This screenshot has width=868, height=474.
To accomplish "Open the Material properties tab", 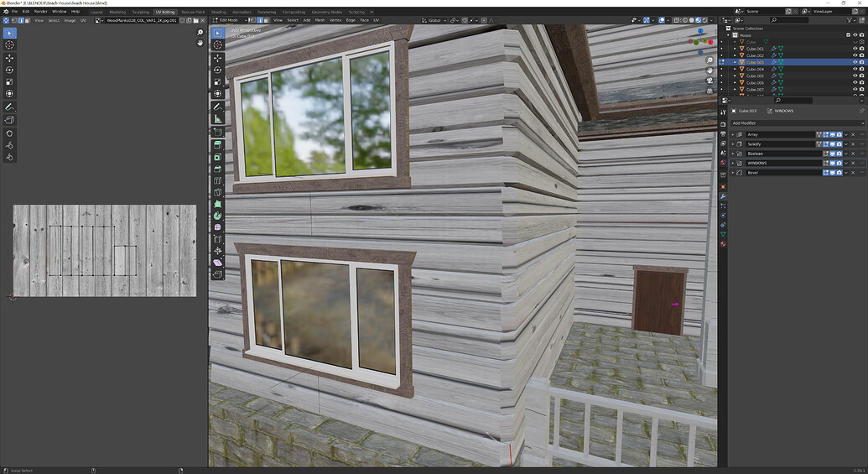I will (x=723, y=243).
